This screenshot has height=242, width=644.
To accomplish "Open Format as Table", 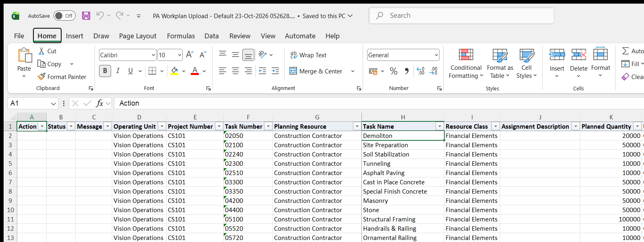I will coord(500,63).
